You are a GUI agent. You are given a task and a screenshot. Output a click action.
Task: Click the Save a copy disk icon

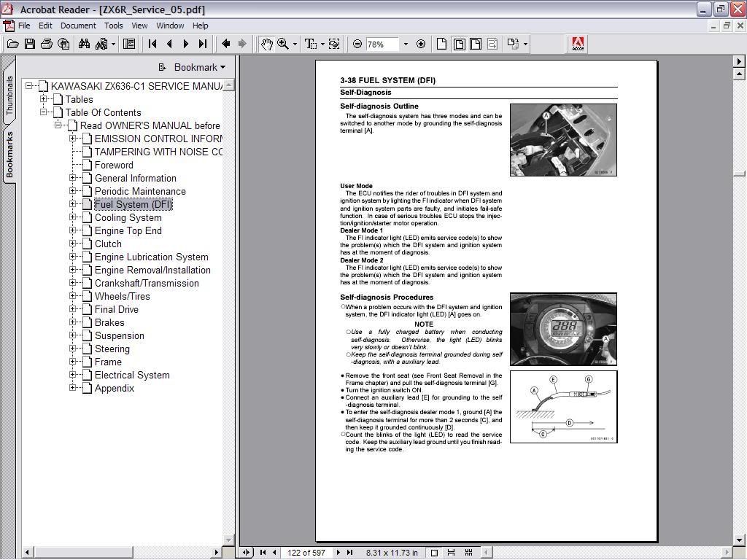[x=29, y=44]
